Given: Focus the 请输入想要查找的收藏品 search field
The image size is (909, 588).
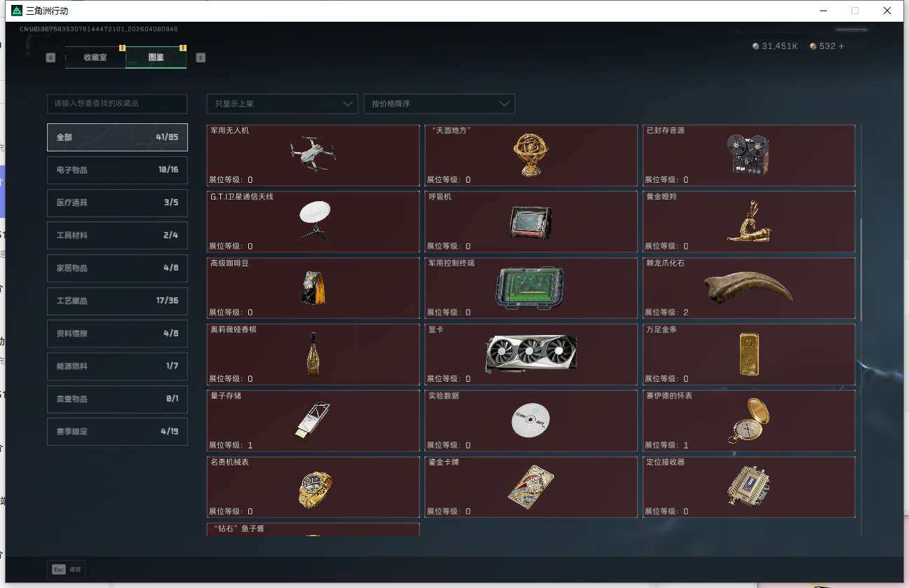Looking at the screenshot, I should pyautogui.click(x=117, y=104).
